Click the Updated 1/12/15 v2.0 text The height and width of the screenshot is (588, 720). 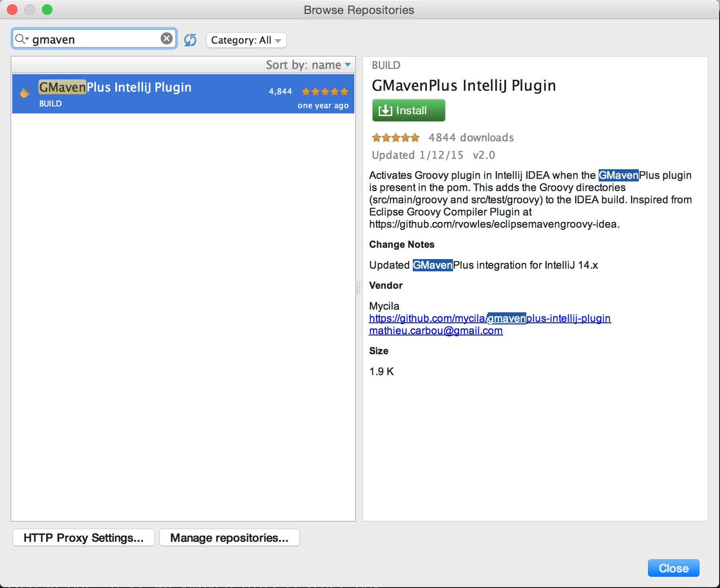[433, 155]
